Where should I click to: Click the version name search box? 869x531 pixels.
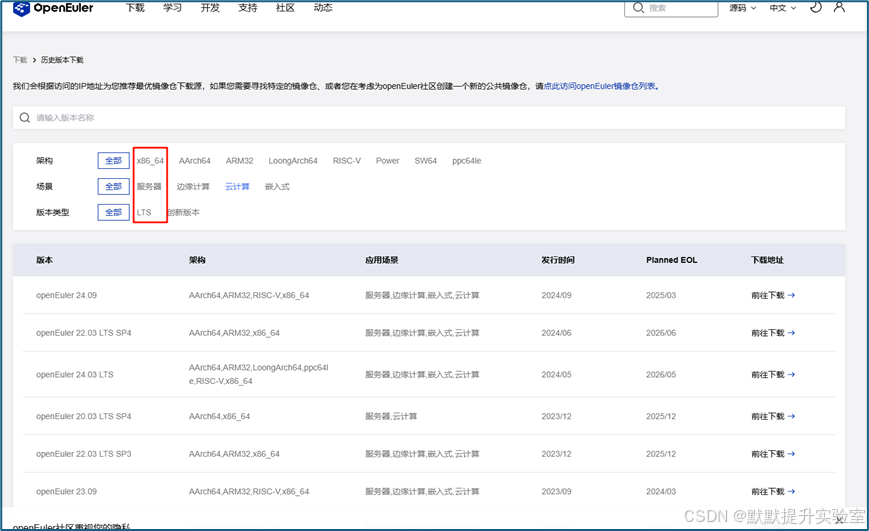429,118
